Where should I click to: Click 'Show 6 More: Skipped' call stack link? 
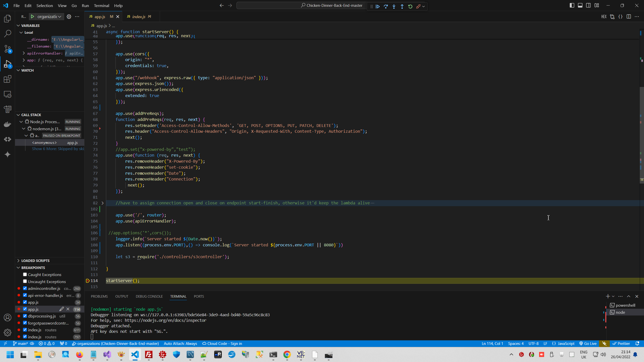[58, 149]
